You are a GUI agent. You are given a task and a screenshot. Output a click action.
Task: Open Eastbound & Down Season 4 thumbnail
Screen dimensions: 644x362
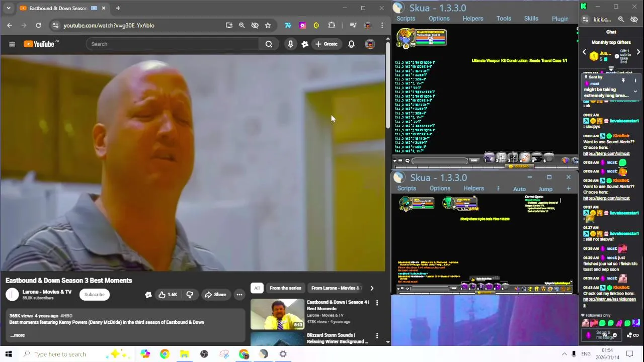pyautogui.click(x=278, y=314)
